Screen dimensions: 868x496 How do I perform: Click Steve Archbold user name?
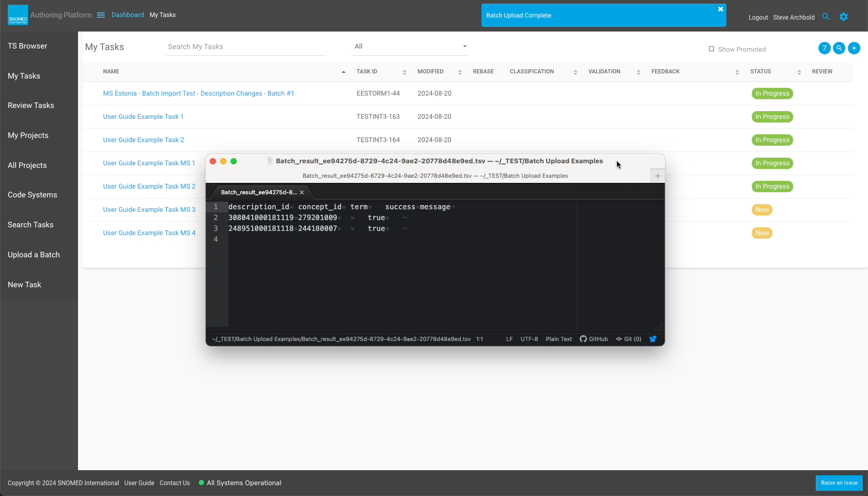(794, 18)
